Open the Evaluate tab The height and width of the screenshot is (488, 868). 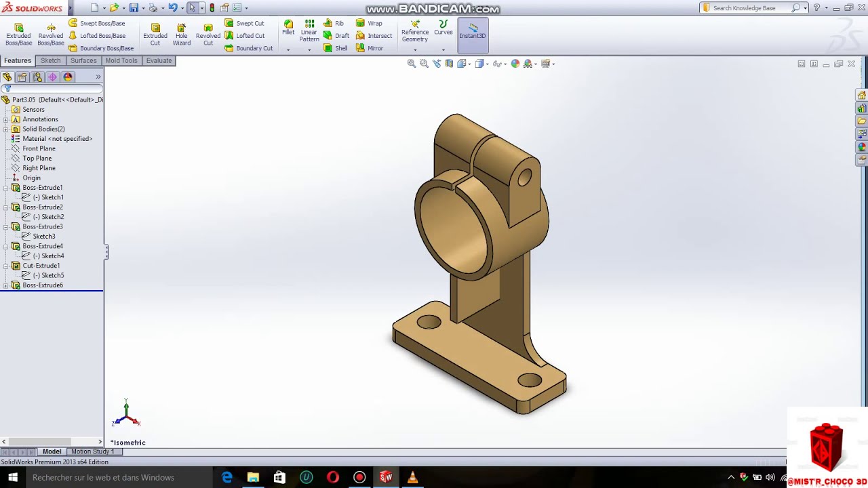[x=159, y=60]
